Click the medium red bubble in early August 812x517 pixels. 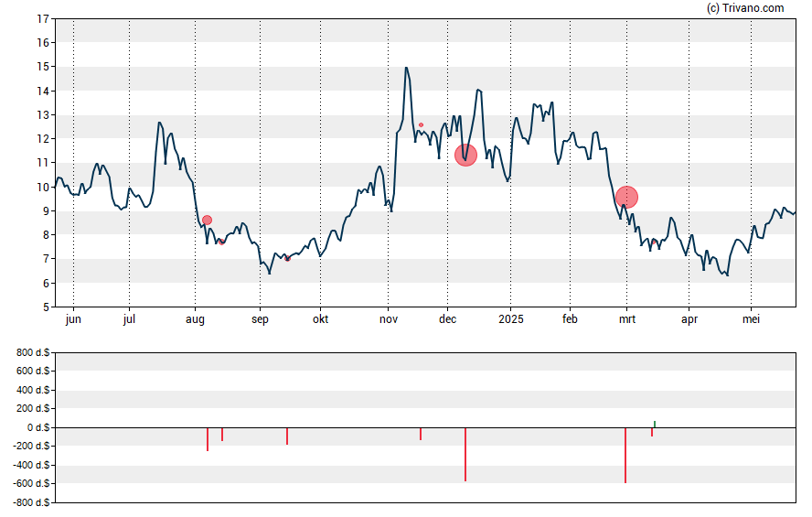point(208,221)
